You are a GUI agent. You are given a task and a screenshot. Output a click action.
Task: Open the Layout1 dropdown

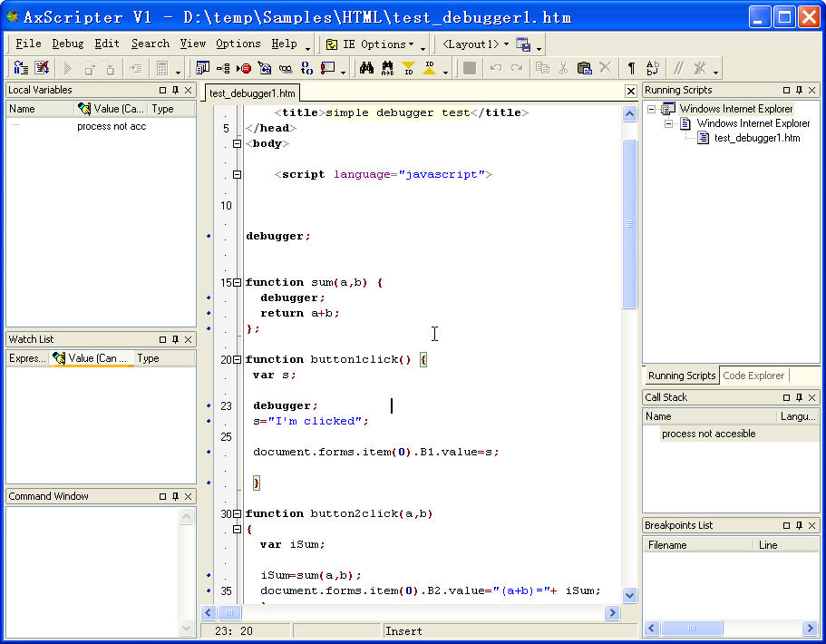tap(473, 44)
